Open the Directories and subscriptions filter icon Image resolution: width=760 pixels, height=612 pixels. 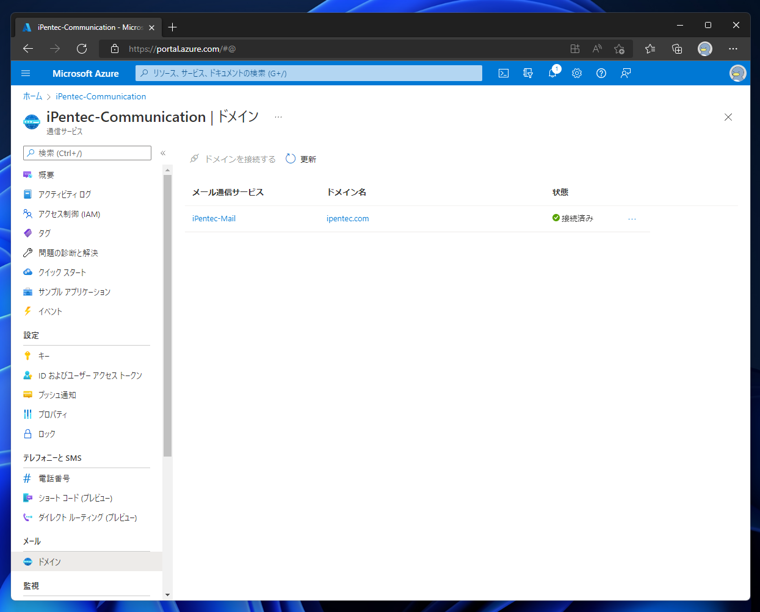coord(528,73)
